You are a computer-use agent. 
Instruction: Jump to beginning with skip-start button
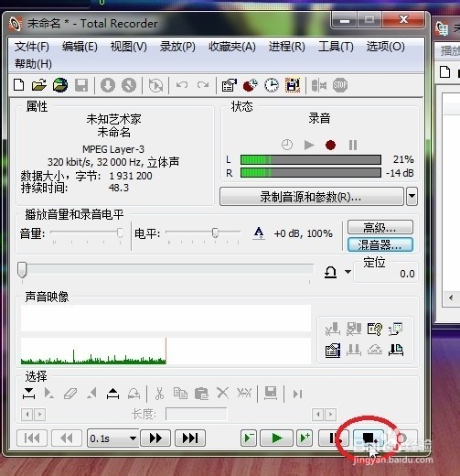(32, 438)
